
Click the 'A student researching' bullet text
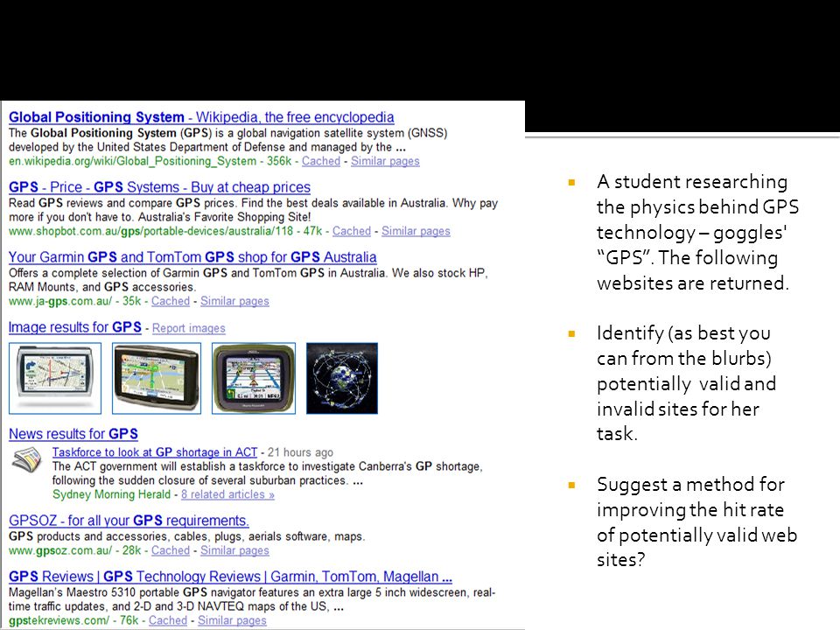[x=697, y=232]
